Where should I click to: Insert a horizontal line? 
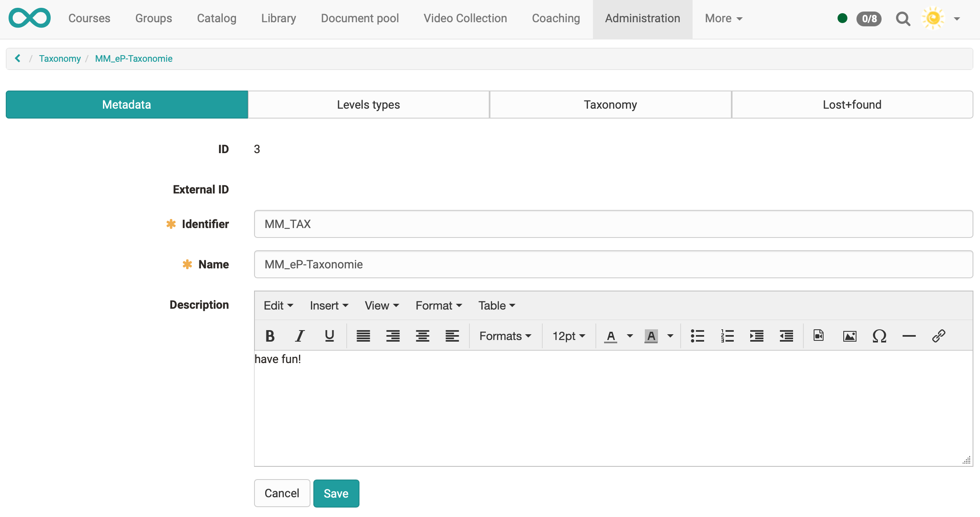909,336
